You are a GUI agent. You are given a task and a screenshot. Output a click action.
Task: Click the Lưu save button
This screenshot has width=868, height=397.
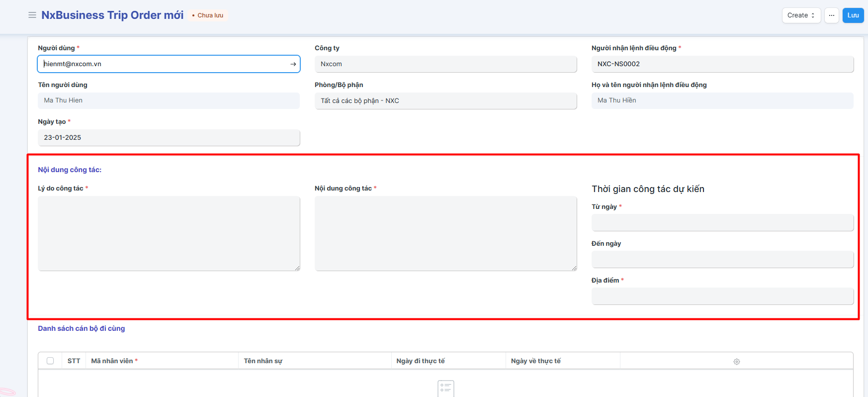coord(853,15)
